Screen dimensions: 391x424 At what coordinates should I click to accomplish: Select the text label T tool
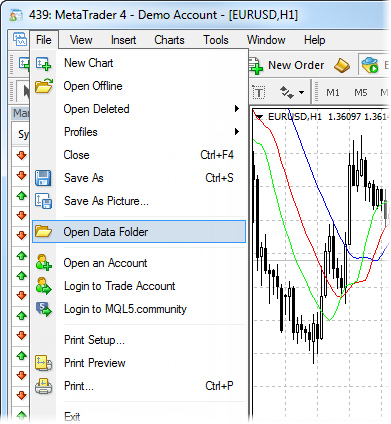tap(259, 92)
